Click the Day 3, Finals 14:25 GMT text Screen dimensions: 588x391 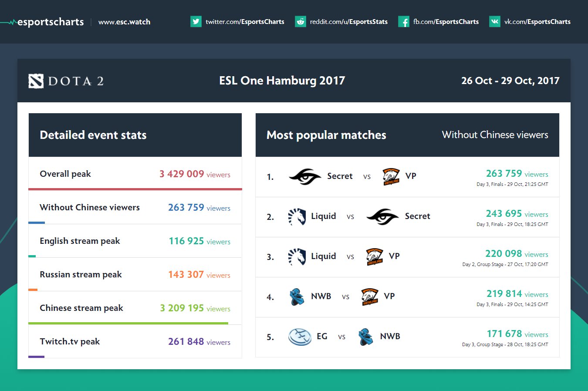pyautogui.click(x=512, y=304)
